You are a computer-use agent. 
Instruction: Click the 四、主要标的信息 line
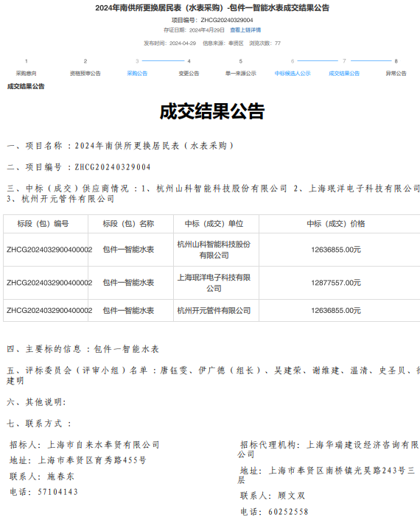point(83,349)
